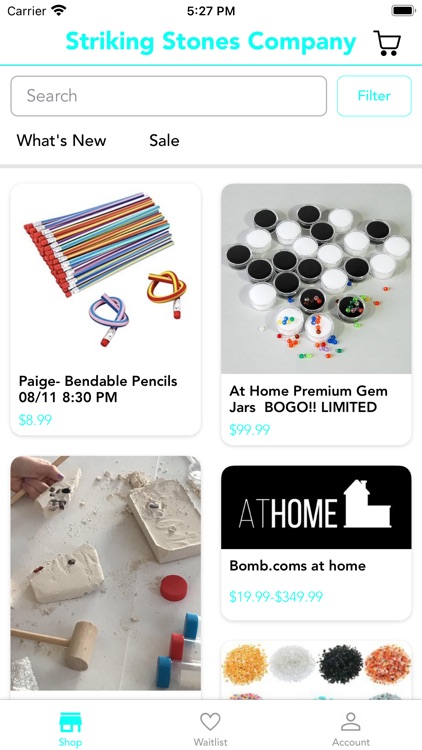Open the colored bead piles thumbnail
This screenshot has height=750, width=422.
316,671
